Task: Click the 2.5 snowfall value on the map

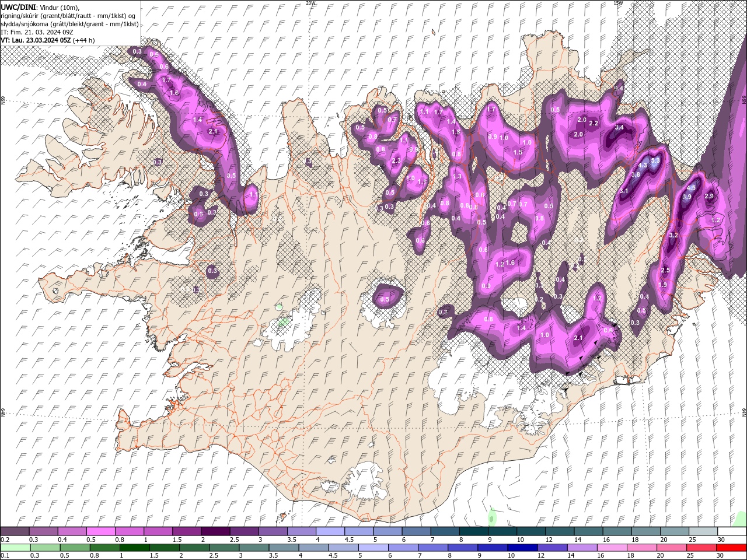Action: (665, 270)
